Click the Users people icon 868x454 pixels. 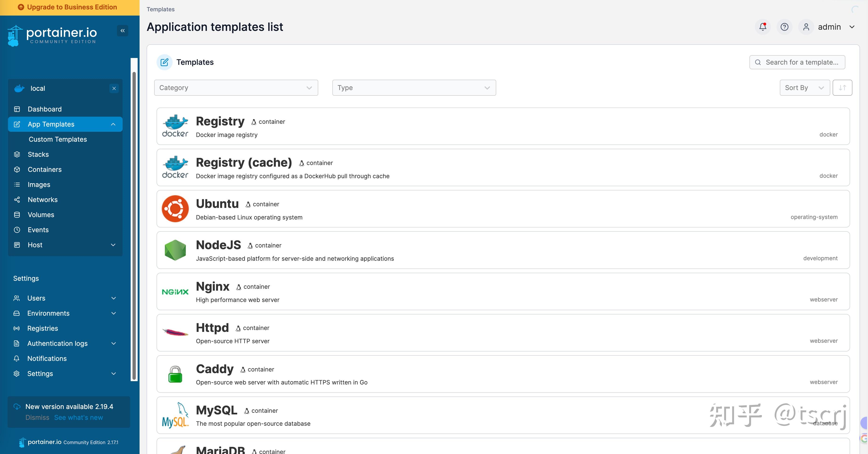pos(17,298)
